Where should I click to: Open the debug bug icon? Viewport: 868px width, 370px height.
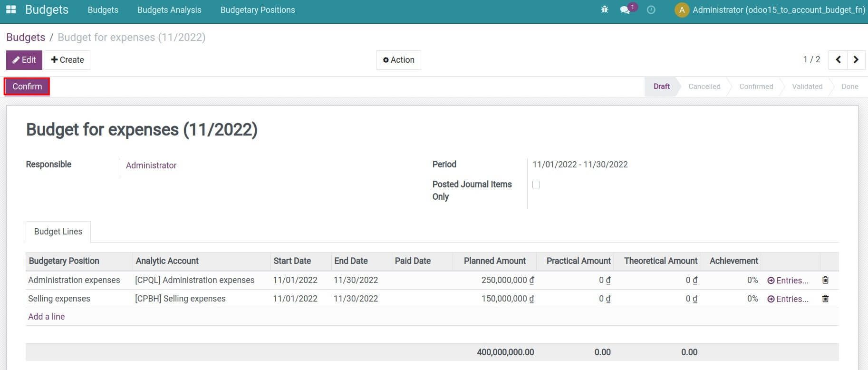pyautogui.click(x=605, y=10)
